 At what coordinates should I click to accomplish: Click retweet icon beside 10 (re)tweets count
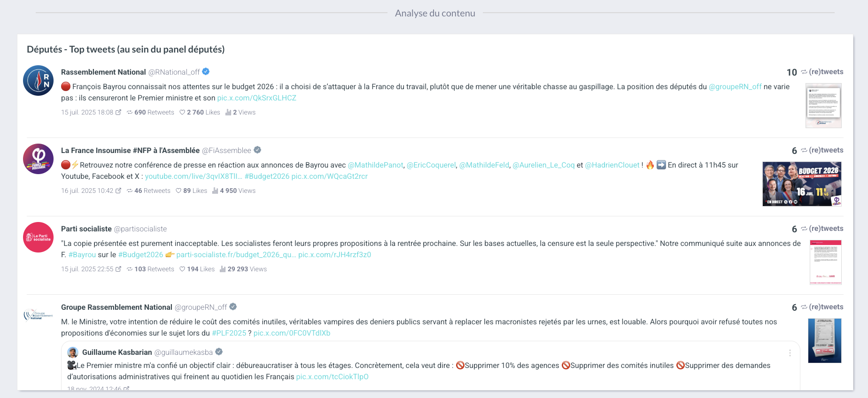(804, 72)
